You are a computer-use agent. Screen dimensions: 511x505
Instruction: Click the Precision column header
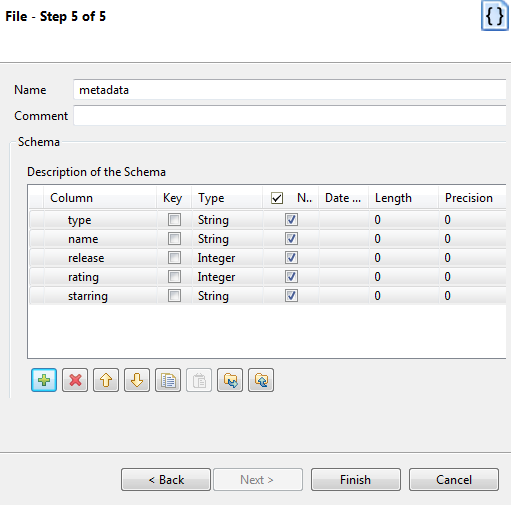pos(473,198)
